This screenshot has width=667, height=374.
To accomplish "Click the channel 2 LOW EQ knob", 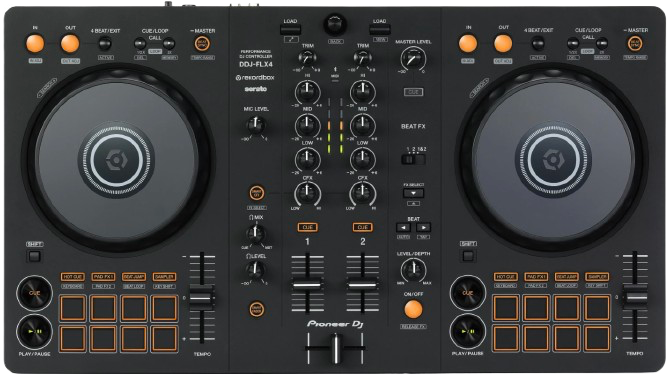I will pos(362,159).
